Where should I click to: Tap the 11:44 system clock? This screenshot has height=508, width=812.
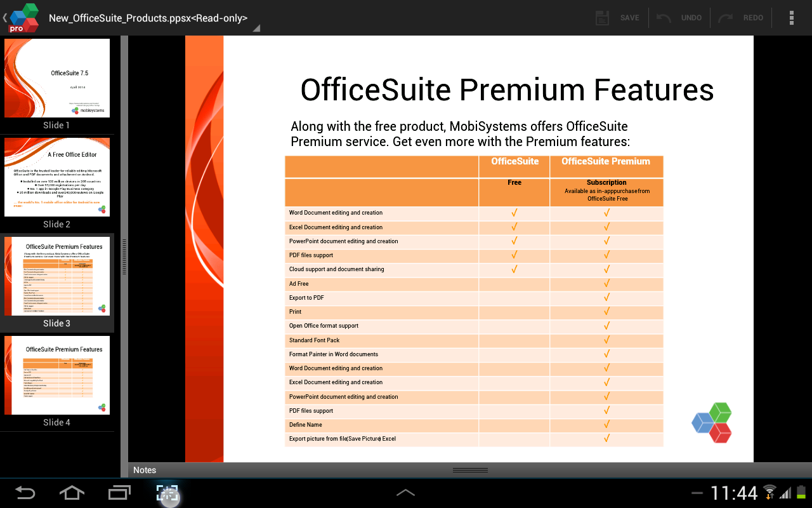tap(734, 493)
